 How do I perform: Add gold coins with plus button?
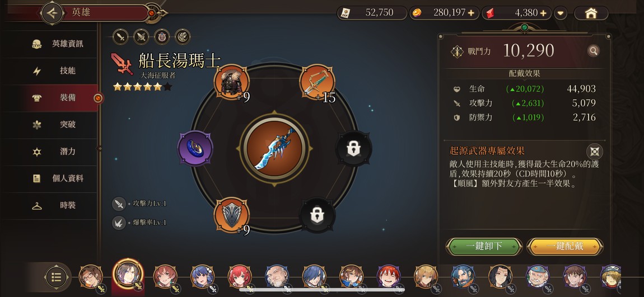tap(471, 13)
